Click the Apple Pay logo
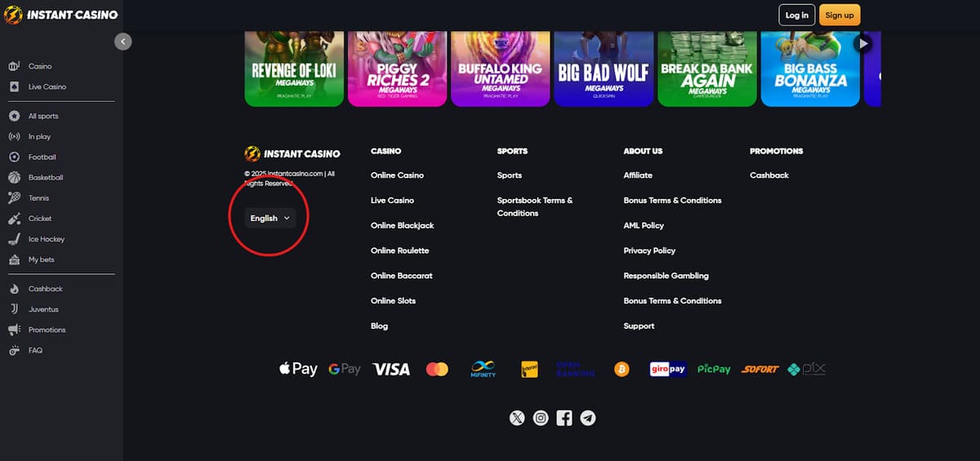Screen dimensions: 980x461 298,369
